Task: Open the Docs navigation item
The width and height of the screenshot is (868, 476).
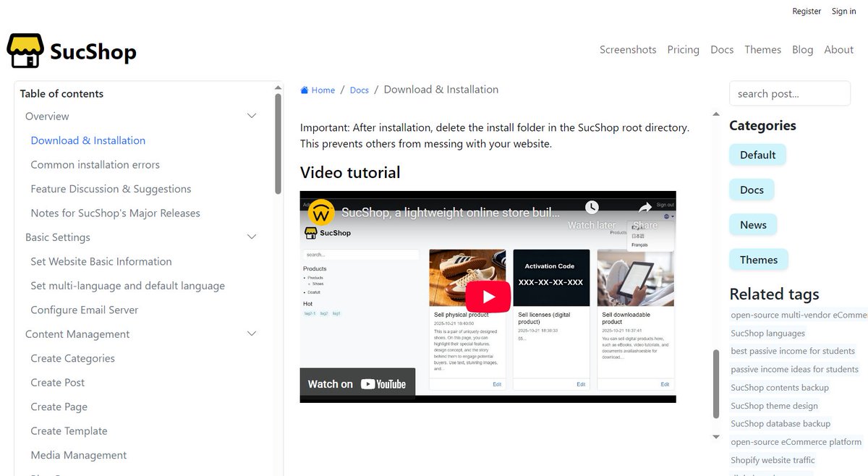Action: [722, 50]
